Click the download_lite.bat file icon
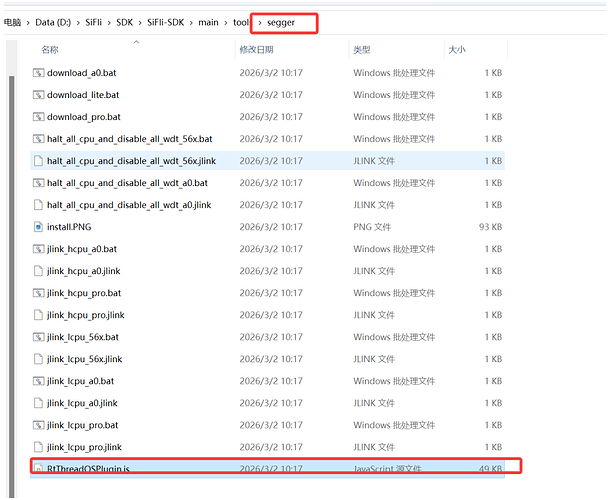Screen dimensions: 614x500 38,95
